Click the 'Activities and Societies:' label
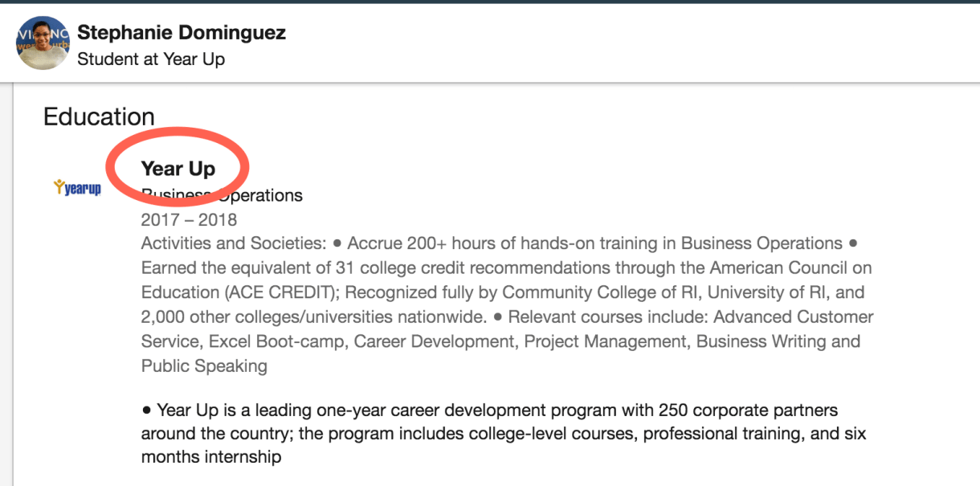 click(x=233, y=243)
